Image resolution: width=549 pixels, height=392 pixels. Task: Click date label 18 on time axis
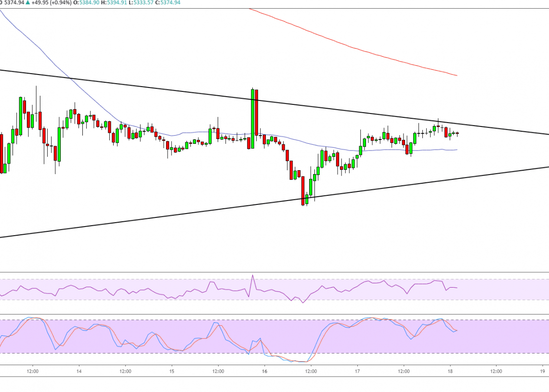[x=450, y=371]
